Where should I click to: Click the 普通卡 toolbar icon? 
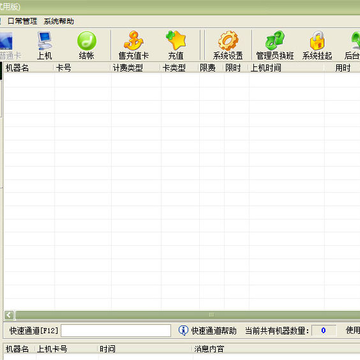[x=6, y=41]
